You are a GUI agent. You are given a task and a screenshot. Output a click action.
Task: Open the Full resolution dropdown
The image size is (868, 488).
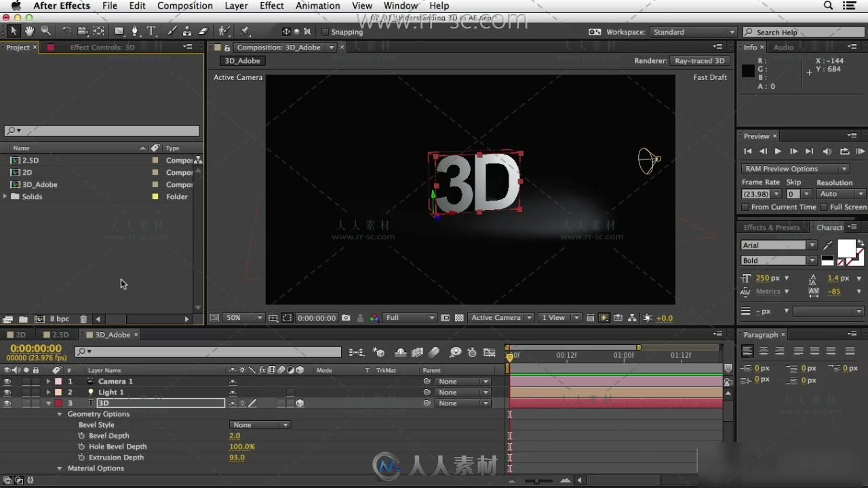tap(410, 318)
